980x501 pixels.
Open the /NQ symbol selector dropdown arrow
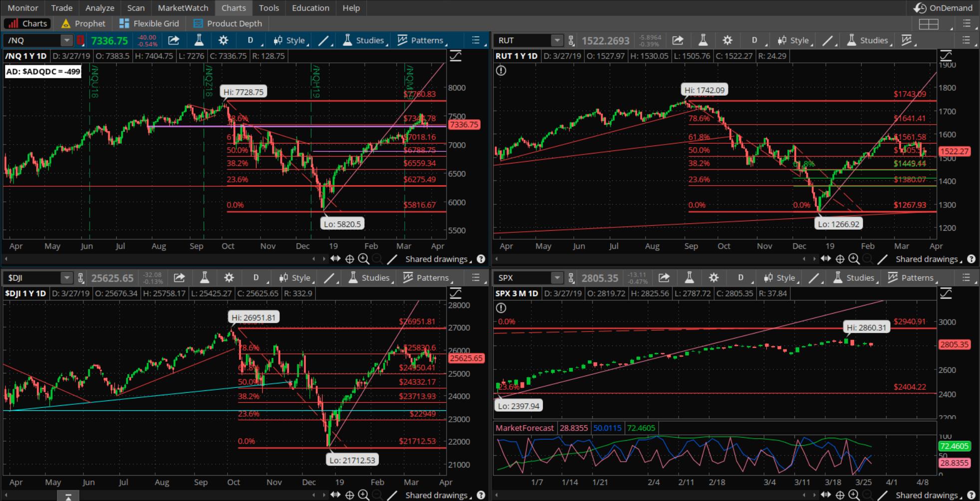[x=66, y=40]
